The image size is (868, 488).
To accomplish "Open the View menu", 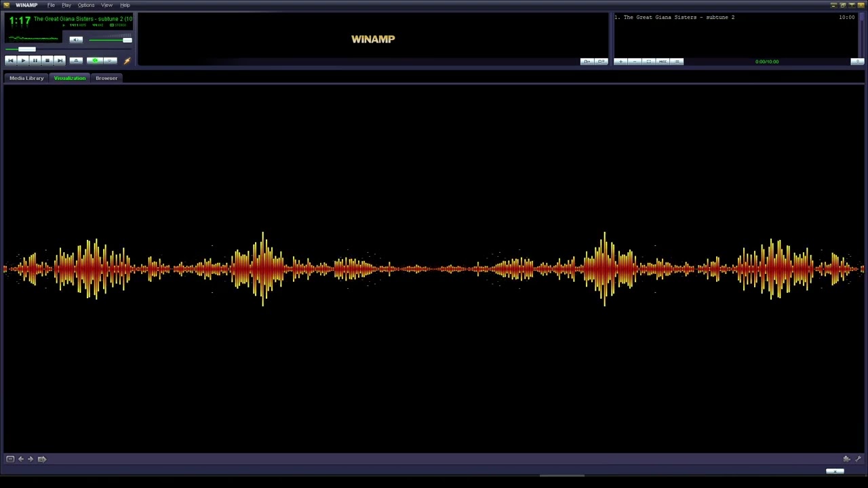I will [106, 5].
